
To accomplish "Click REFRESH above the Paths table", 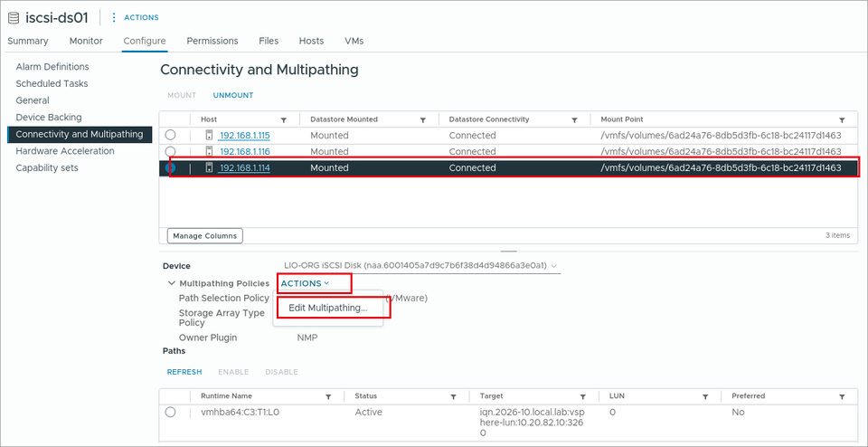I will [184, 372].
